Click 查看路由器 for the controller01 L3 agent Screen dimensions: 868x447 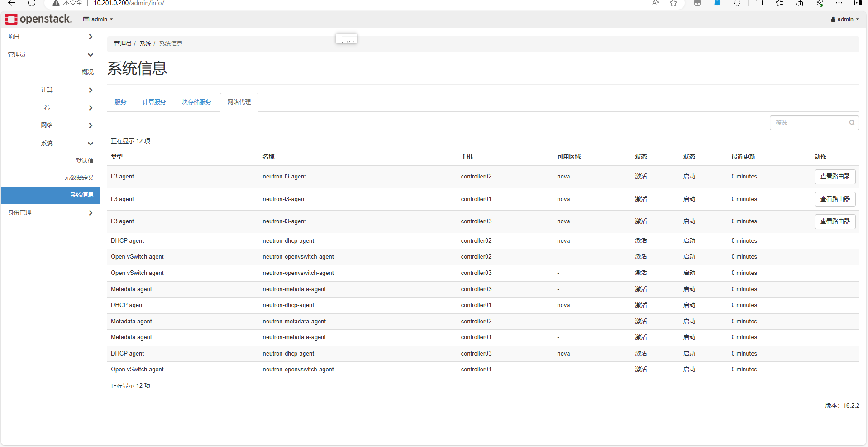coord(835,199)
